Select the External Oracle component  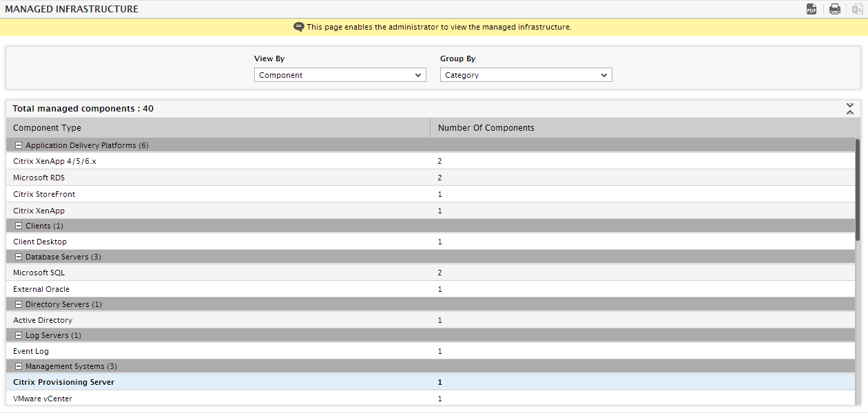41,289
